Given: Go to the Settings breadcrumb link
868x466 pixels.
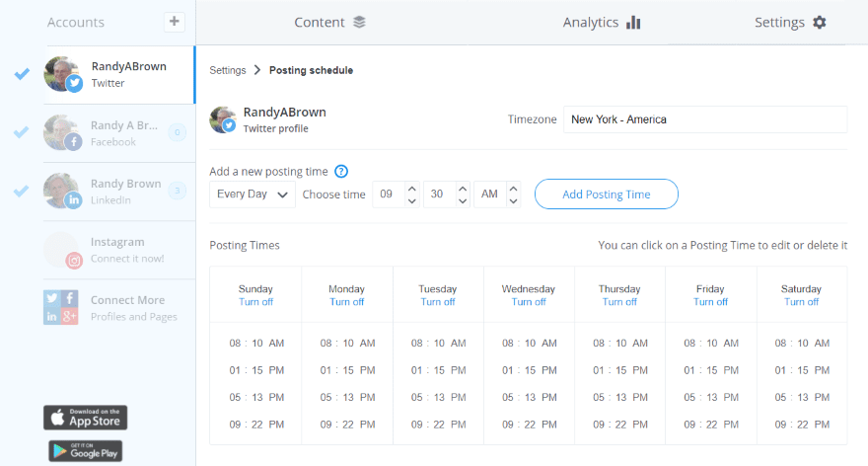Looking at the screenshot, I should tap(227, 70).
